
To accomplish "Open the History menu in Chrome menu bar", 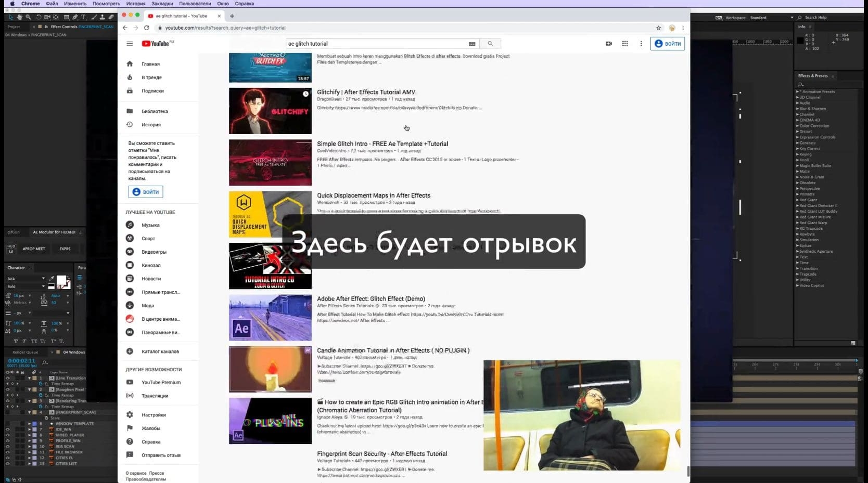I will [135, 4].
